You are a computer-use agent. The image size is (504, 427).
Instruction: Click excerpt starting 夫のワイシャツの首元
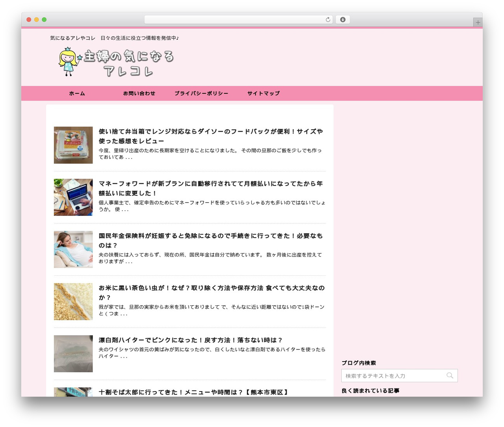[212, 353]
